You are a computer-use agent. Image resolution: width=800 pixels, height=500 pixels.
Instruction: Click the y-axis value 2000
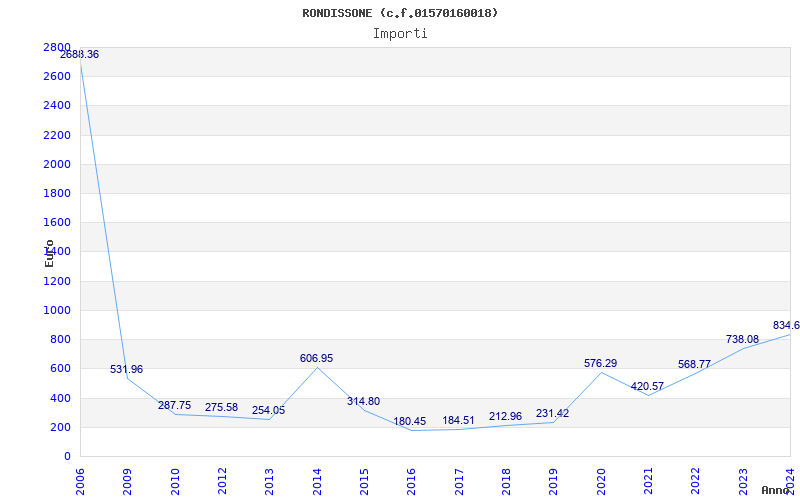57,164
